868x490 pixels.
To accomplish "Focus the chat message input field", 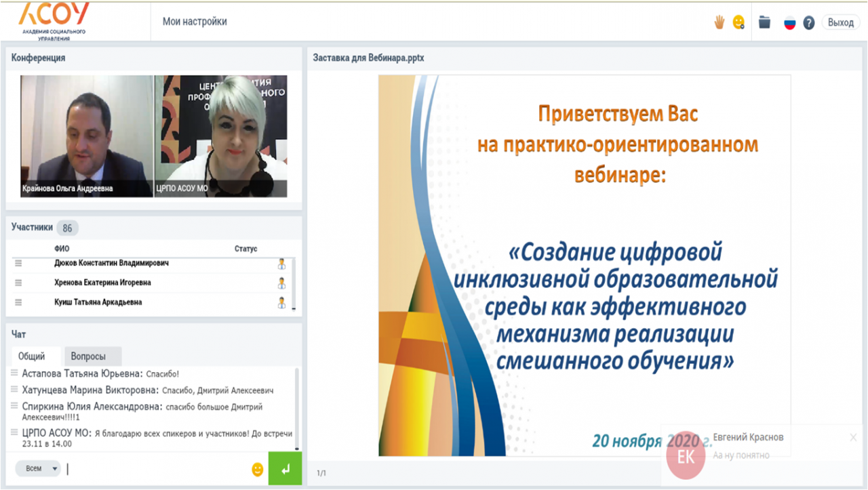I will pyautogui.click(x=156, y=468).
